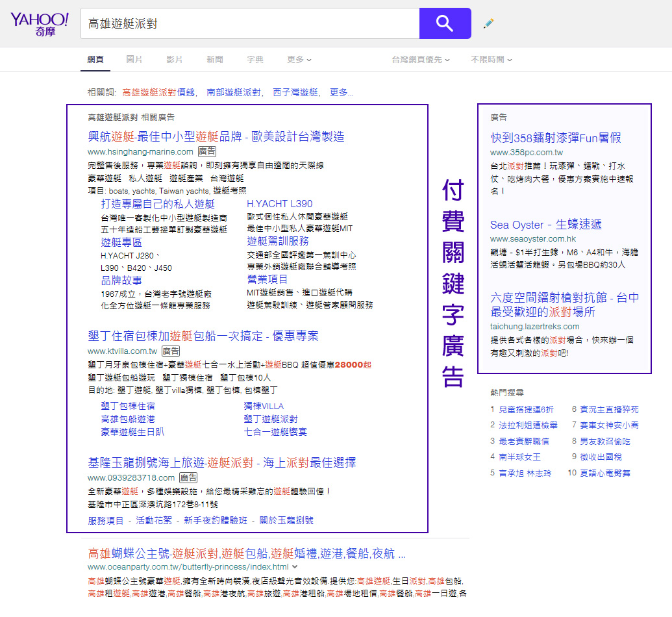Image resolution: width=672 pixels, height=617 pixels.
Task: Click trending search 賽車女神安小喬
Action: [x=610, y=425]
